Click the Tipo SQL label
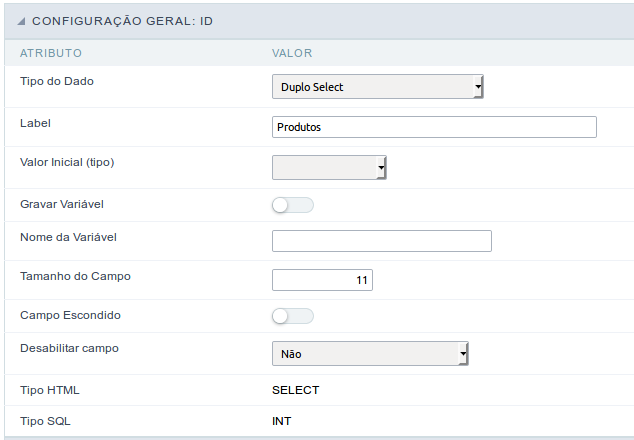 (x=45, y=421)
